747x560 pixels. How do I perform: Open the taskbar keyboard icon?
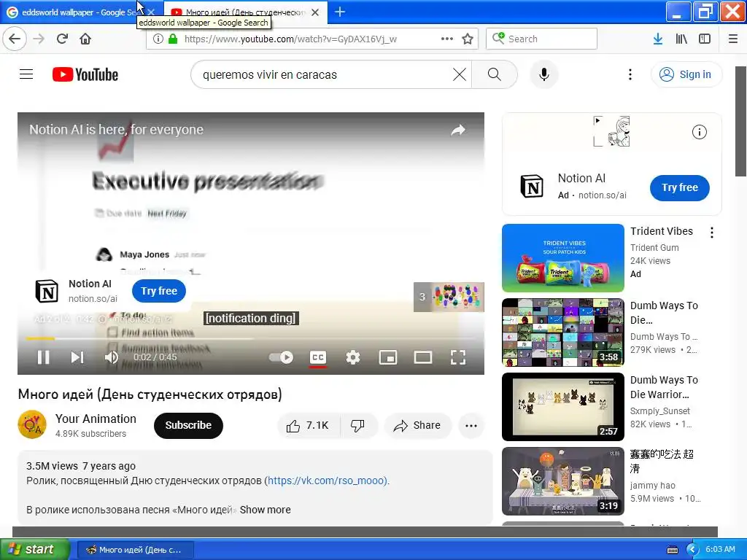672,550
